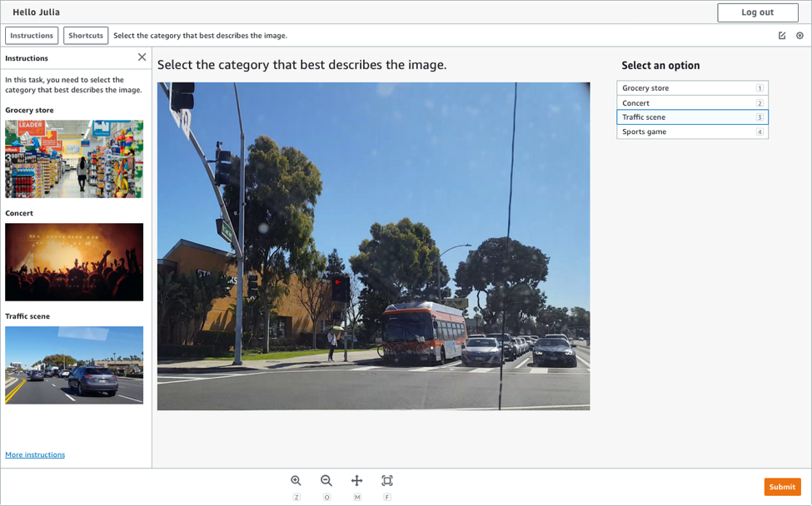
Task: Open the Shortcuts tab
Action: 86,36
